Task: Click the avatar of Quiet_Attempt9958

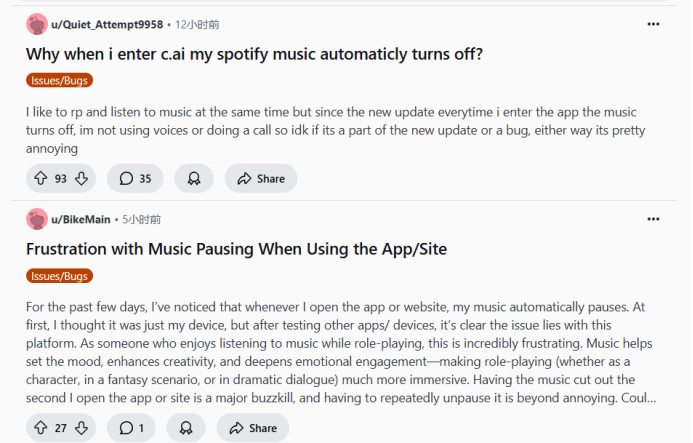Action: tap(37, 24)
